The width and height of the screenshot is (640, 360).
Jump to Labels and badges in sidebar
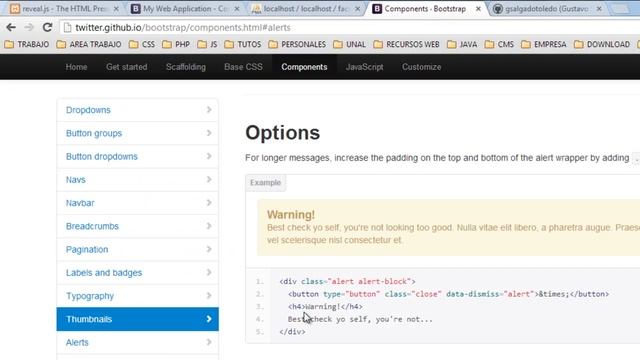click(138, 273)
